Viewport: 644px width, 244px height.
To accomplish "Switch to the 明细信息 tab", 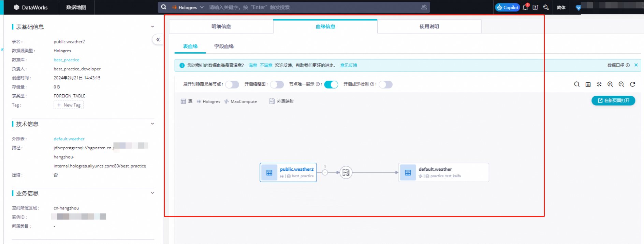I will 221,26.
